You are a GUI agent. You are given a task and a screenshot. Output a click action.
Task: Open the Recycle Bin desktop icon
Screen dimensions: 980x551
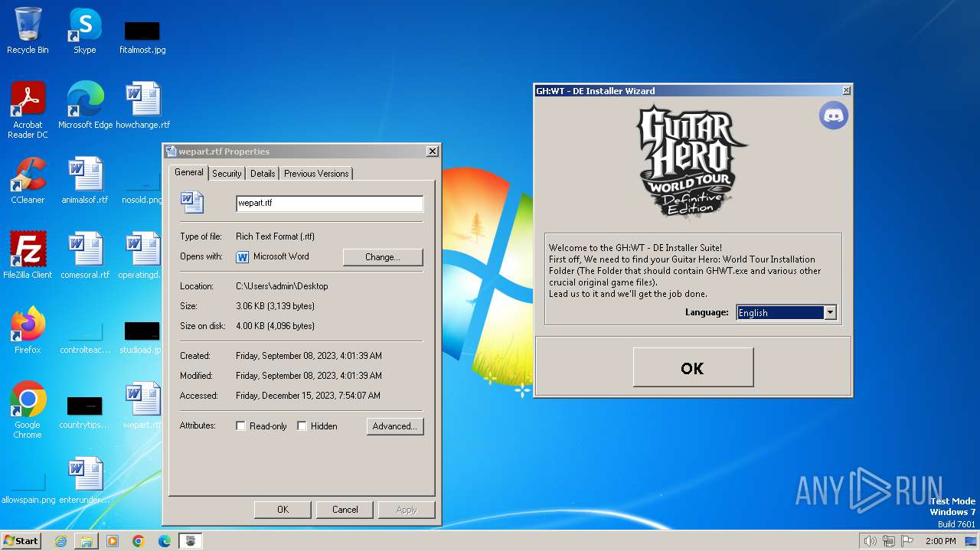(28, 31)
